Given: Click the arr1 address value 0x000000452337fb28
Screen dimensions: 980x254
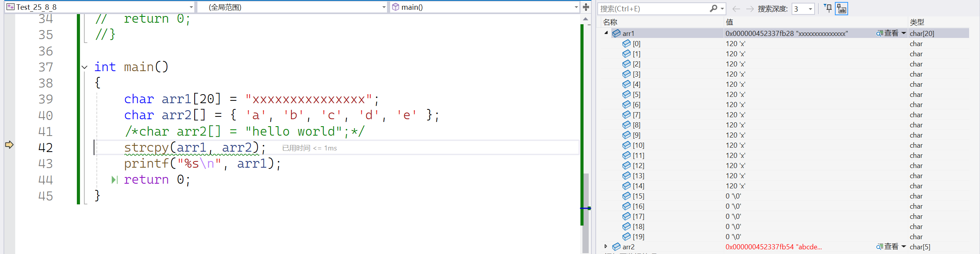Looking at the screenshot, I should (760, 34).
